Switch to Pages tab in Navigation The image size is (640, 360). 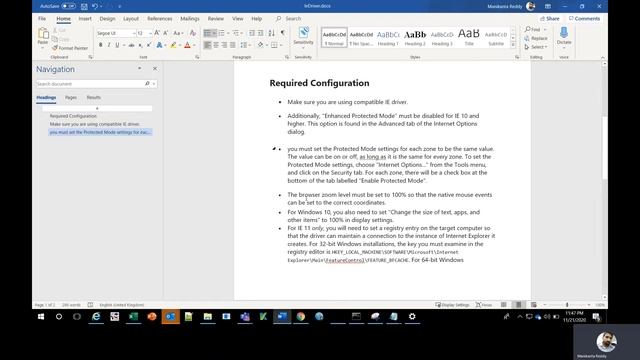(x=71, y=98)
